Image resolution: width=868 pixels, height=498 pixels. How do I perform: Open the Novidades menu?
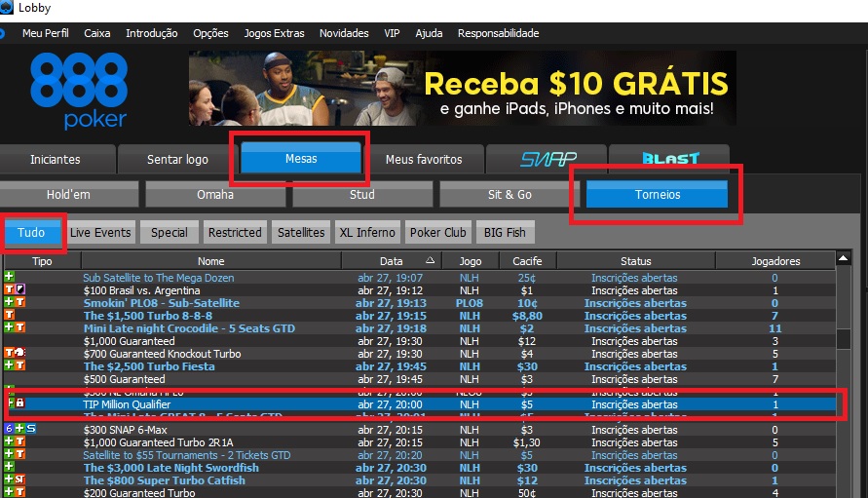point(344,33)
